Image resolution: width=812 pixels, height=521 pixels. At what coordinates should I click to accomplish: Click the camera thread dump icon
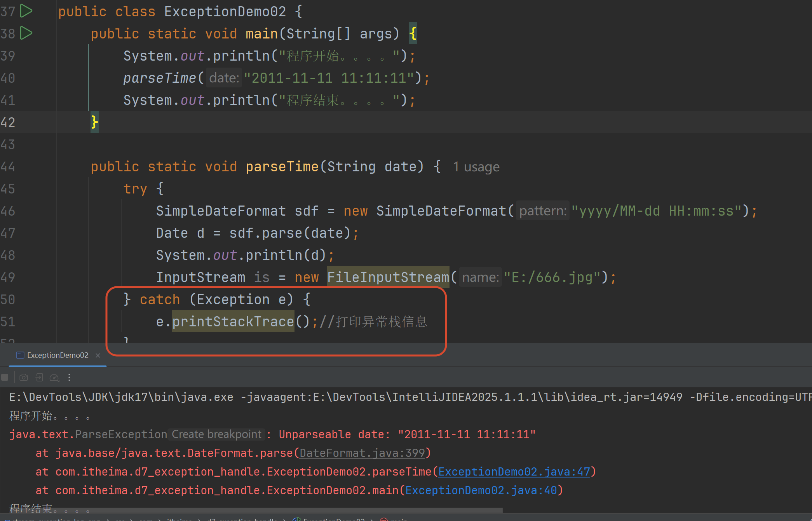pyautogui.click(x=24, y=377)
